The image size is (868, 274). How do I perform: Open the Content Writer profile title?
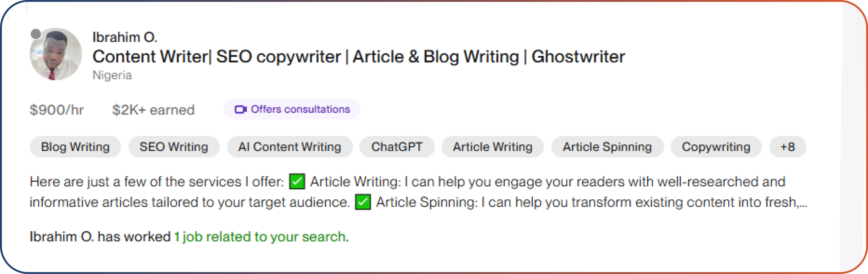click(x=358, y=57)
